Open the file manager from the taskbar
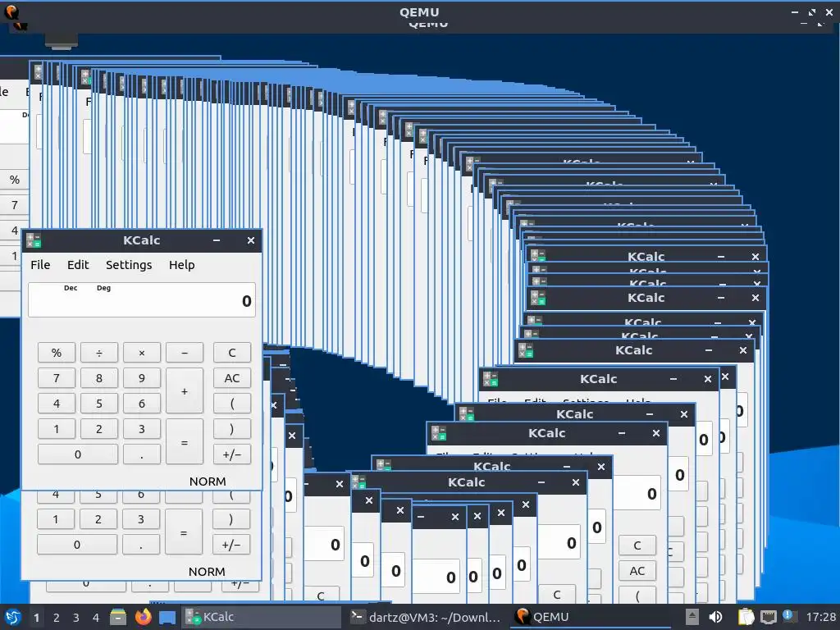The height and width of the screenshot is (630, 840). click(118, 617)
